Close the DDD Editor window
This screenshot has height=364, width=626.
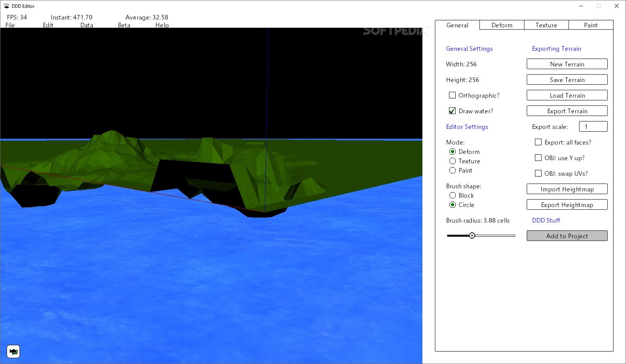617,6
